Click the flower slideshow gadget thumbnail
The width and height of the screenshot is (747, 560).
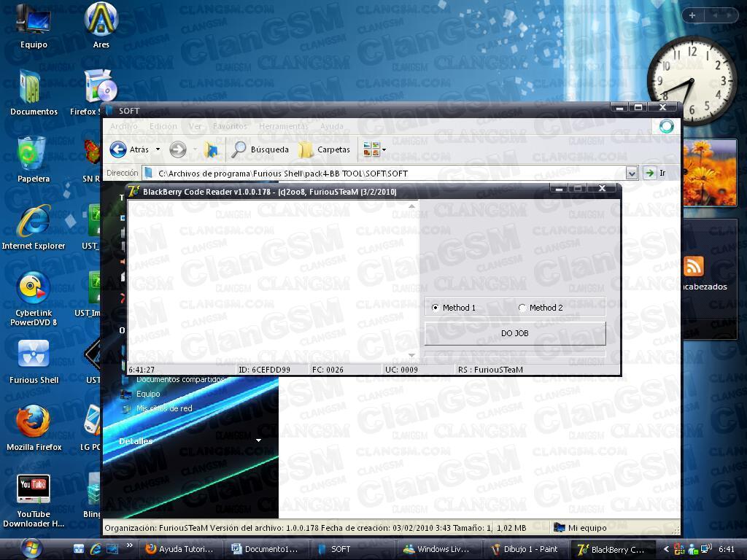tap(709, 173)
